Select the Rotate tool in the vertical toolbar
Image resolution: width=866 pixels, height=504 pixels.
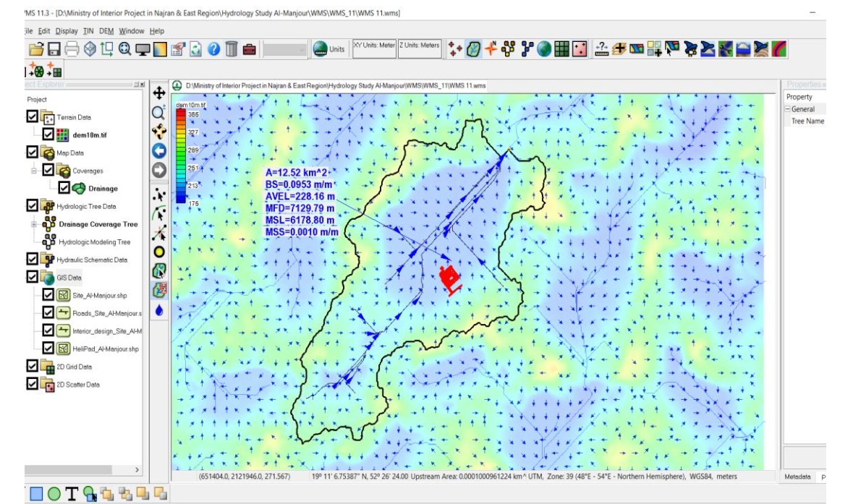159,132
